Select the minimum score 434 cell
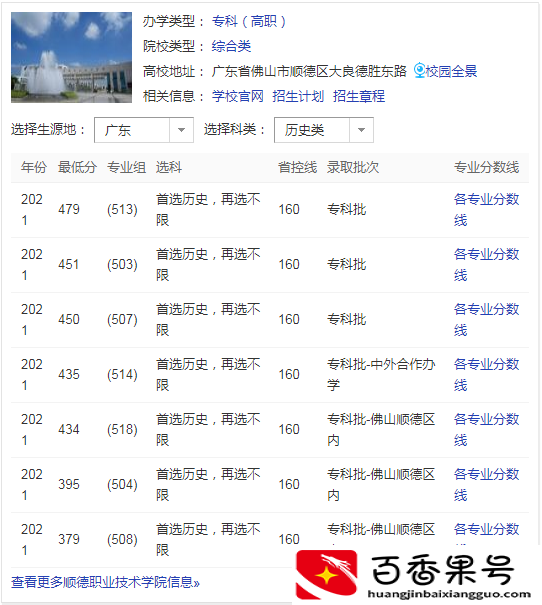This screenshot has height=605, width=542. pyautogui.click(x=69, y=429)
